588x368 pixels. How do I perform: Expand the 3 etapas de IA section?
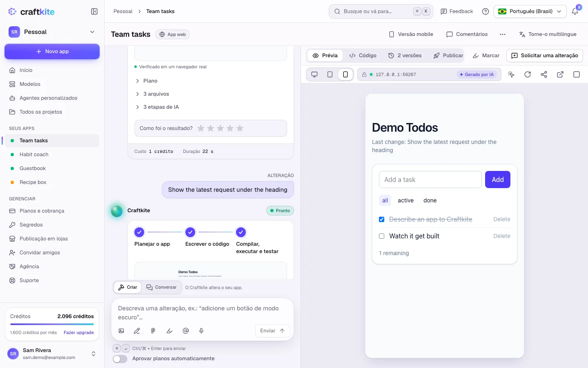pos(157,107)
